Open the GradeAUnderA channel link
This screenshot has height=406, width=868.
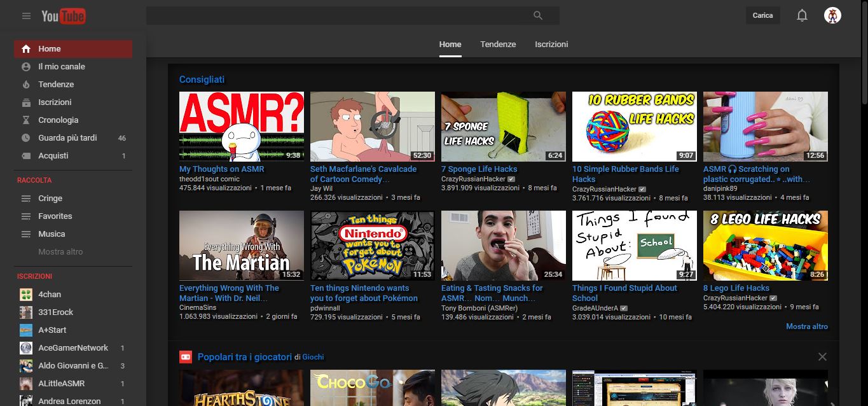pyautogui.click(x=595, y=308)
